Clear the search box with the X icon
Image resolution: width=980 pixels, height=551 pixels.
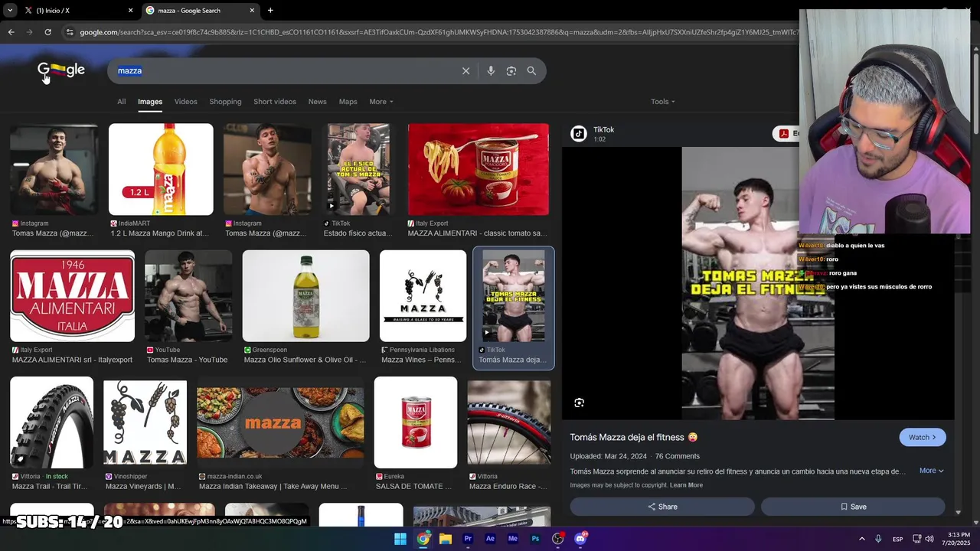pos(465,70)
